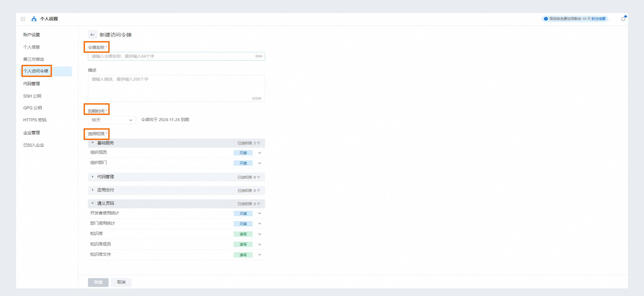The height and width of the screenshot is (296, 644).
Task: Click the 读写 tag on 知识库成员
Action: 243,244
